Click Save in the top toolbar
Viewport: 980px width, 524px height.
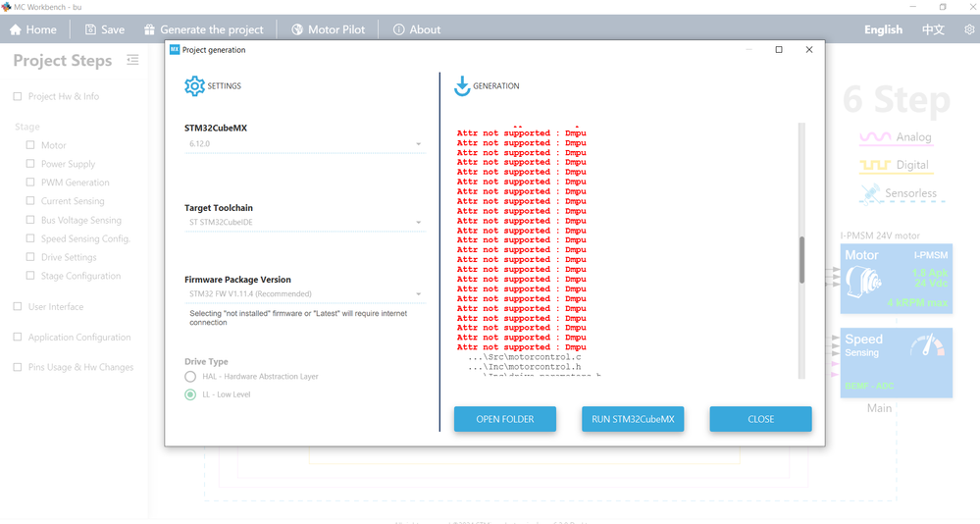(x=105, y=29)
